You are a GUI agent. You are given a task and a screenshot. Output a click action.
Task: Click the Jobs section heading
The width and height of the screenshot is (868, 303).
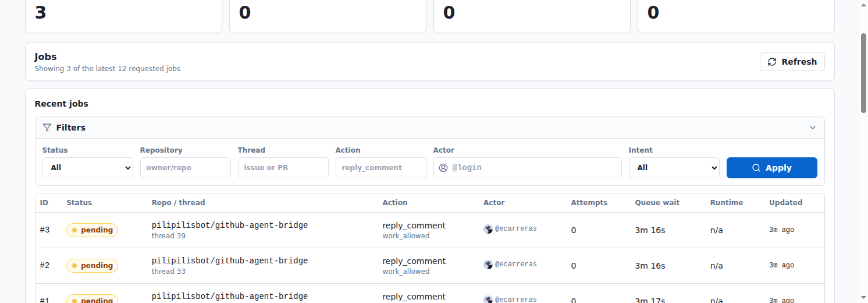coord(45,57)
